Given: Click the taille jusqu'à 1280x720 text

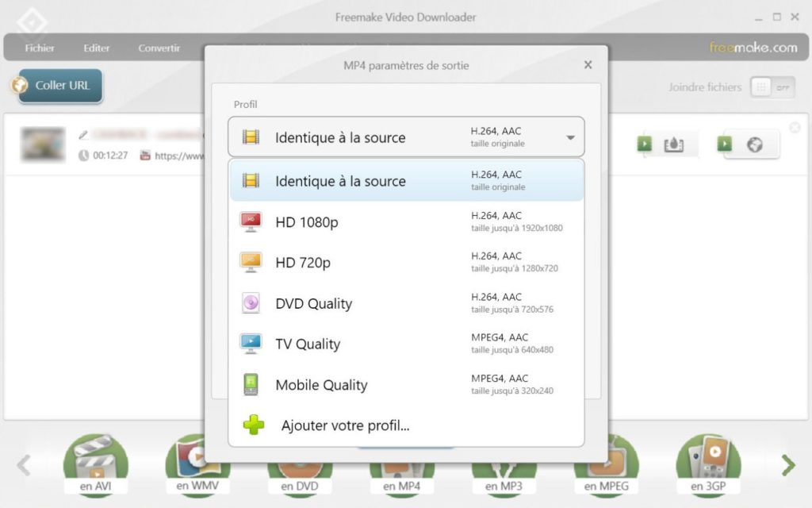Looking at the screenshot, I should [514, 268].
